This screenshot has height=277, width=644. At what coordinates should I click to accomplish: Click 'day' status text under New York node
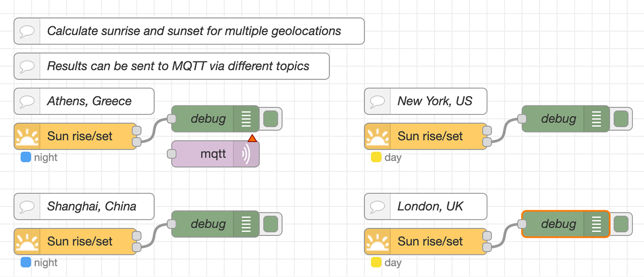tap(393, 158)
